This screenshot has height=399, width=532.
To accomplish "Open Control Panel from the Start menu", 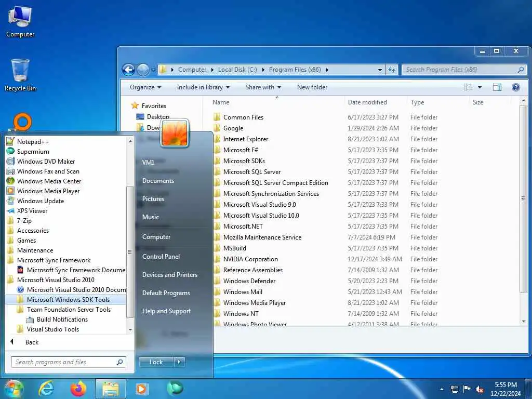I will (x=161, y=257).
